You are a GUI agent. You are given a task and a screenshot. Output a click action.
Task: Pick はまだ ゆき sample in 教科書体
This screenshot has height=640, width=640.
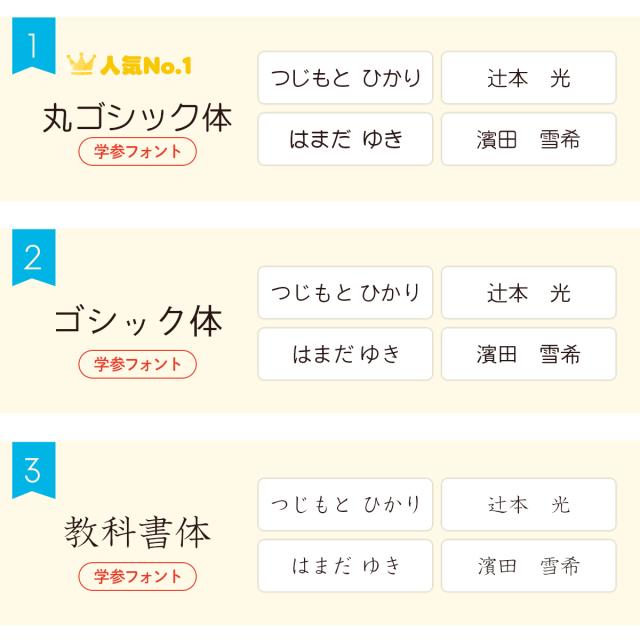[x=345, y=566]
